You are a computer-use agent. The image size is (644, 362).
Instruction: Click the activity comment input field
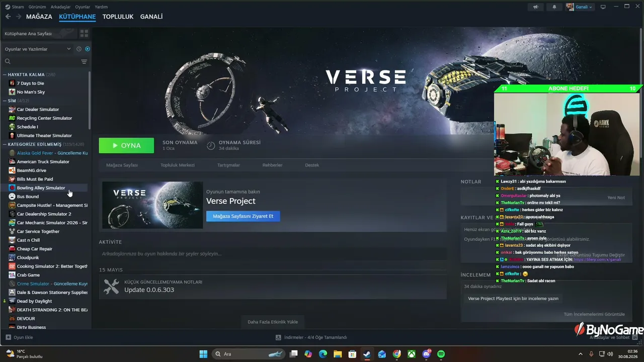[x=273, y=254]
